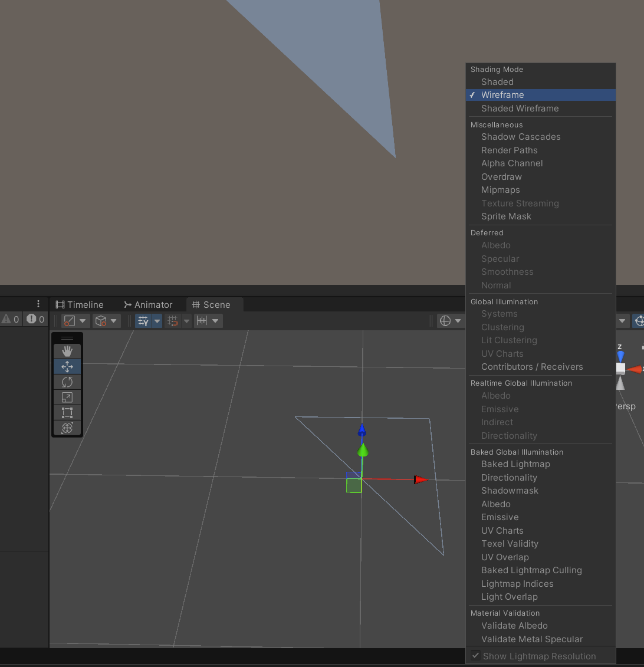Activate the Rotate tool
The image size is (644, 667).
point(67,382)
